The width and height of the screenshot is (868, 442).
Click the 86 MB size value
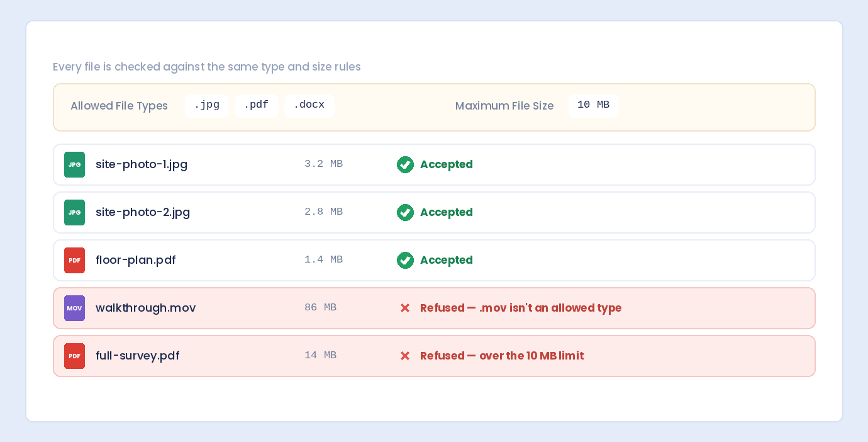click(320, 308)
